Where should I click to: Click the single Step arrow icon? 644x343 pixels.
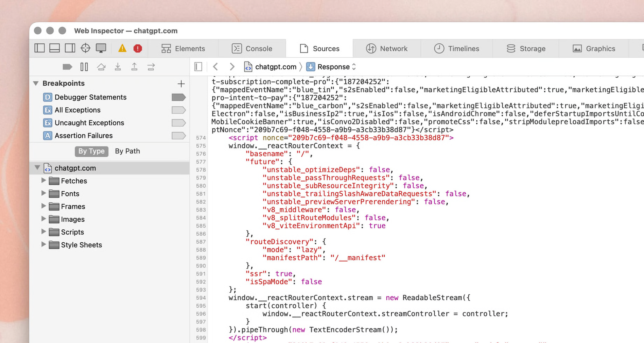tap(151, 67)
